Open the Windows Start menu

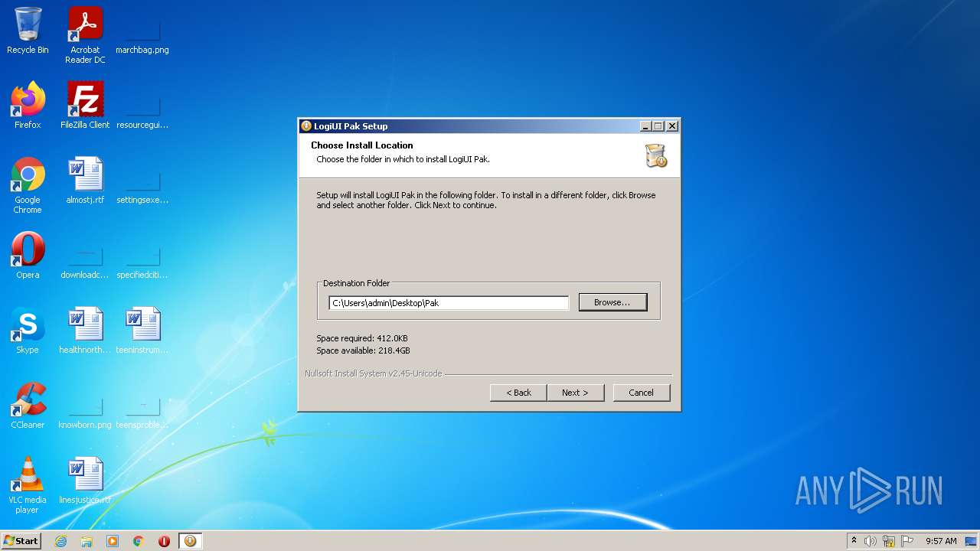[x=21, y=541]
